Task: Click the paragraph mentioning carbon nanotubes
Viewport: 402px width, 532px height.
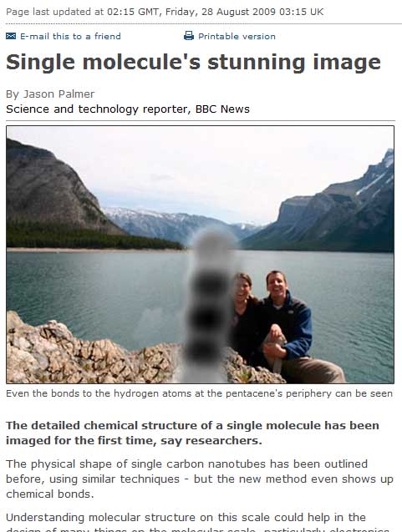Action: (x=200, y=479)
